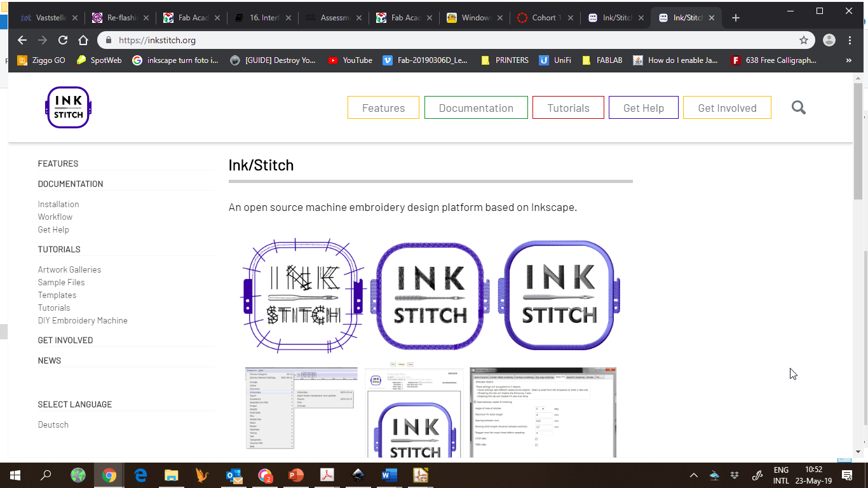Click the Get Help navigation button
This screenshot has width=868, height=488.
(644, 107)
